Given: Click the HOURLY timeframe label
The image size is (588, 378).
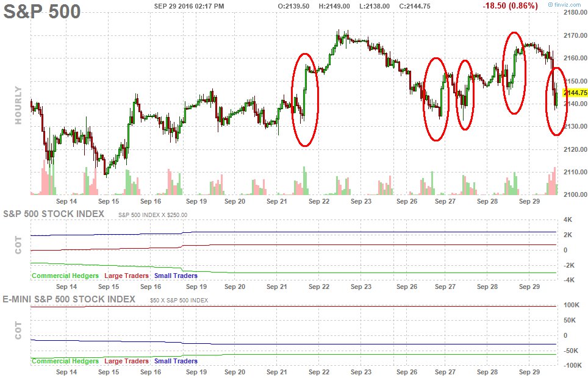Looking at the screenshot, I should click(x=18, y=105).
